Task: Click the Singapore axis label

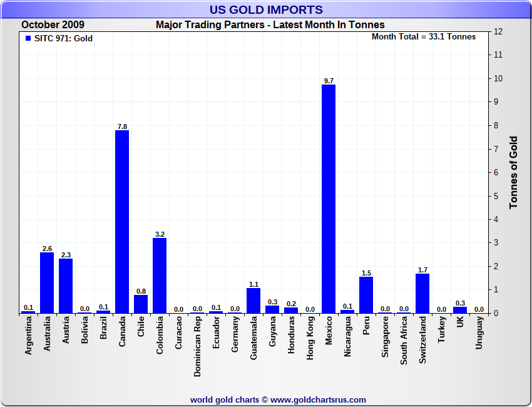Action: coord(385,337)
